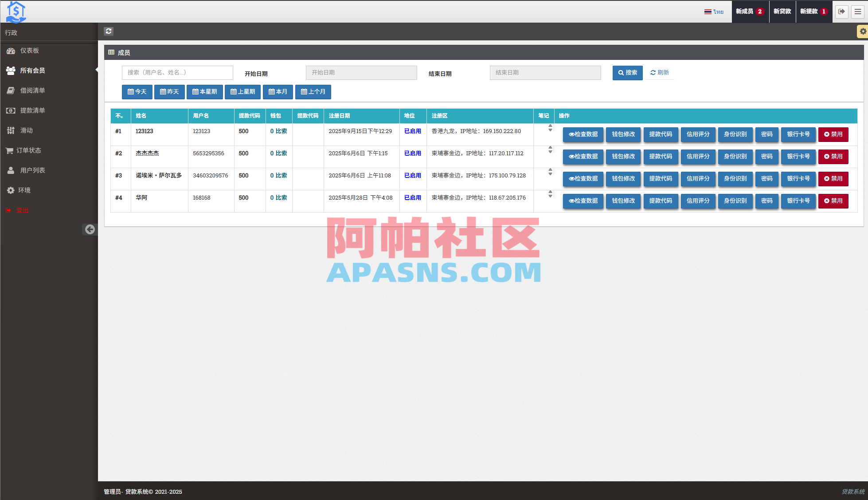
Task: Select the 提款清单 sidebar icon
Action: point(11,110)
